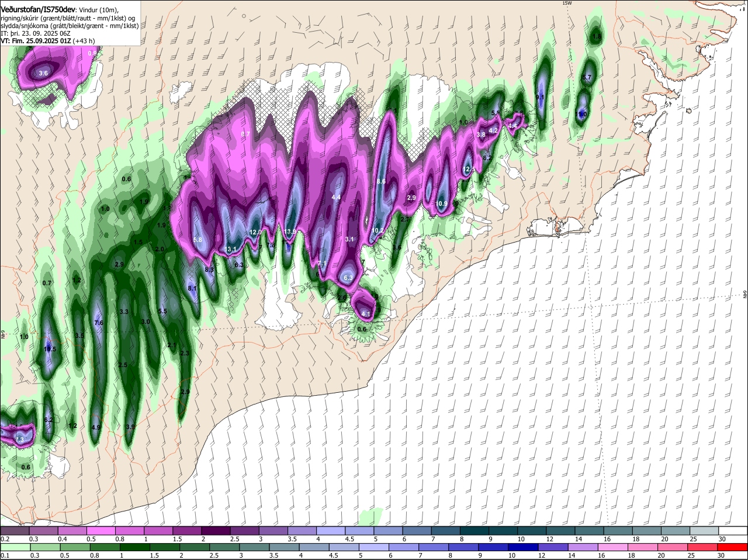This screenshot has width=748, height=560.
Task: Click snow legend swatch between 0.5 and 0.8
Action: [x=101, y=530]
